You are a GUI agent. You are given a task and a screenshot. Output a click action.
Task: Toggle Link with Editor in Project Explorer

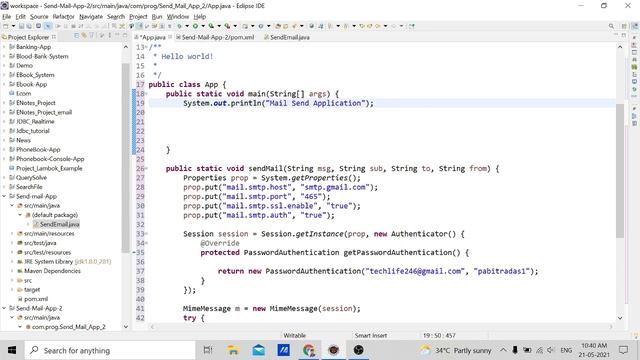(x=84, y=36)
